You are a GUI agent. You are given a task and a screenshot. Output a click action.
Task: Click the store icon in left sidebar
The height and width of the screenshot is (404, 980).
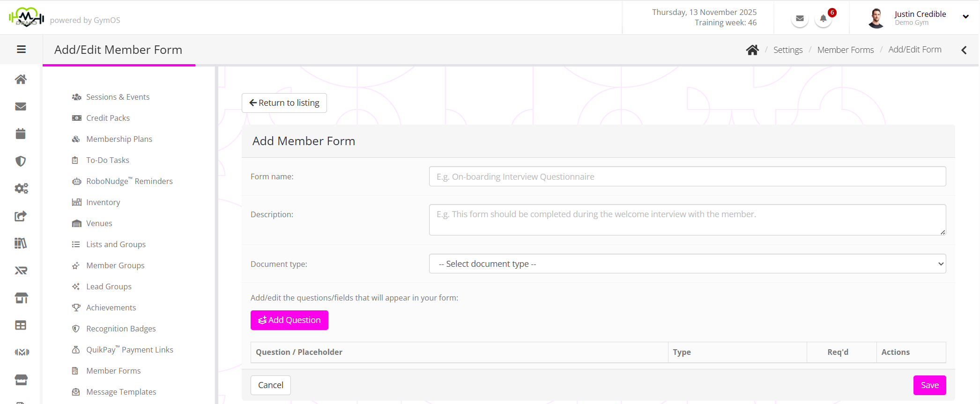pyautogui.click(x=21, y=298)
